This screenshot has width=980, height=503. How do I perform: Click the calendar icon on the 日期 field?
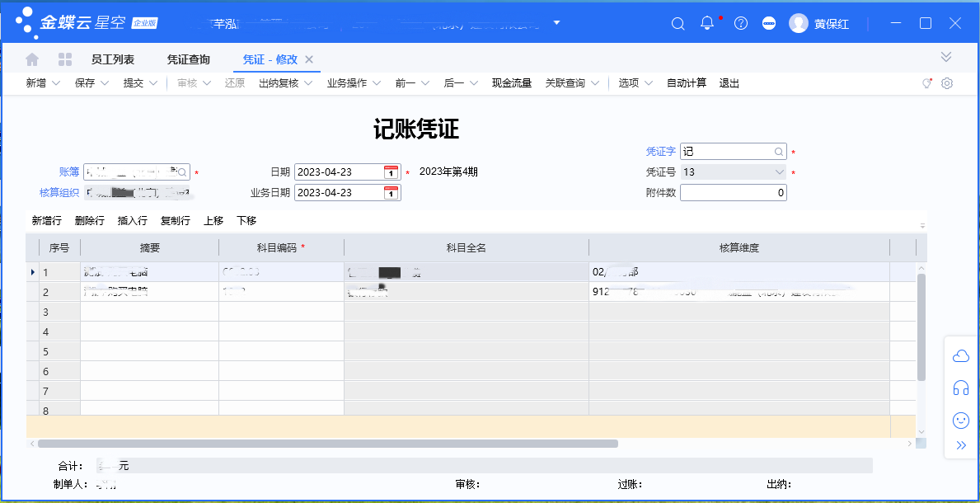tap(392, 172)
